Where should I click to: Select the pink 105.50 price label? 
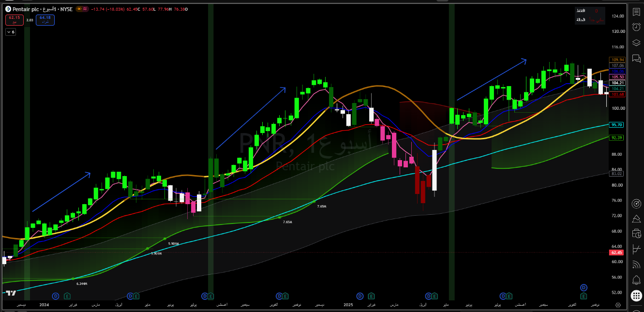click(618, 77)
